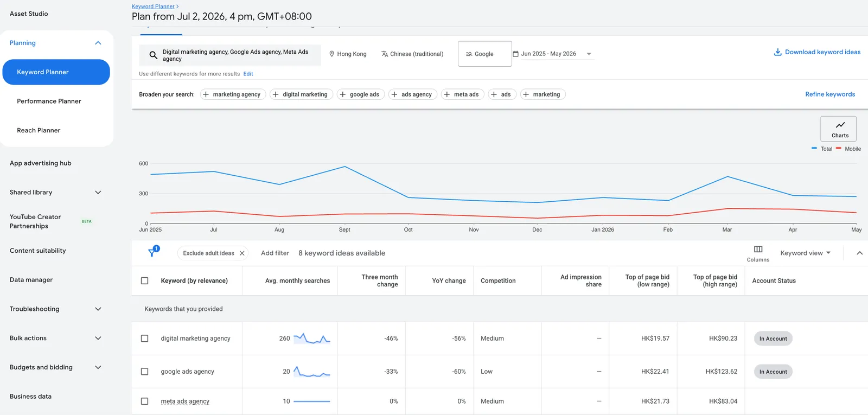Open Reach Planner
Viewport: 868px width, 415px height.
39,131
